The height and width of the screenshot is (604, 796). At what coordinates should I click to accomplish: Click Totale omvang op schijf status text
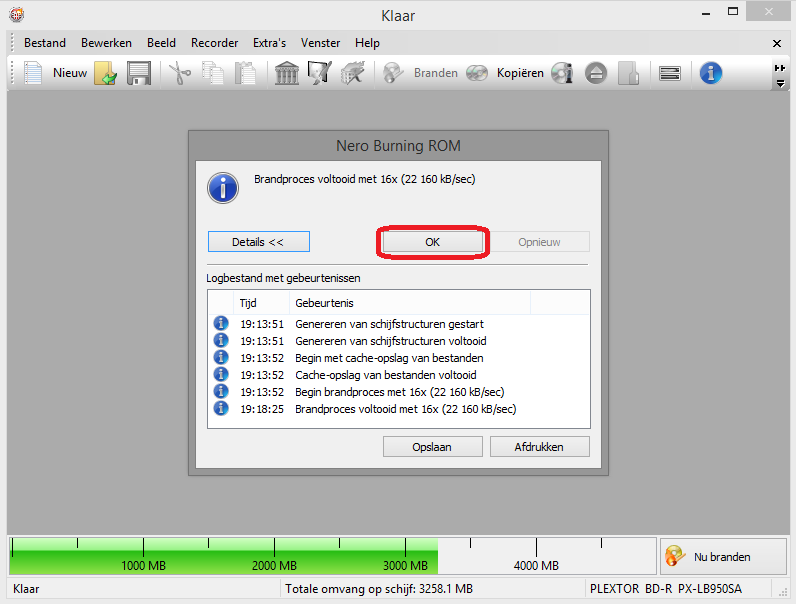click(x=379, y=589)
